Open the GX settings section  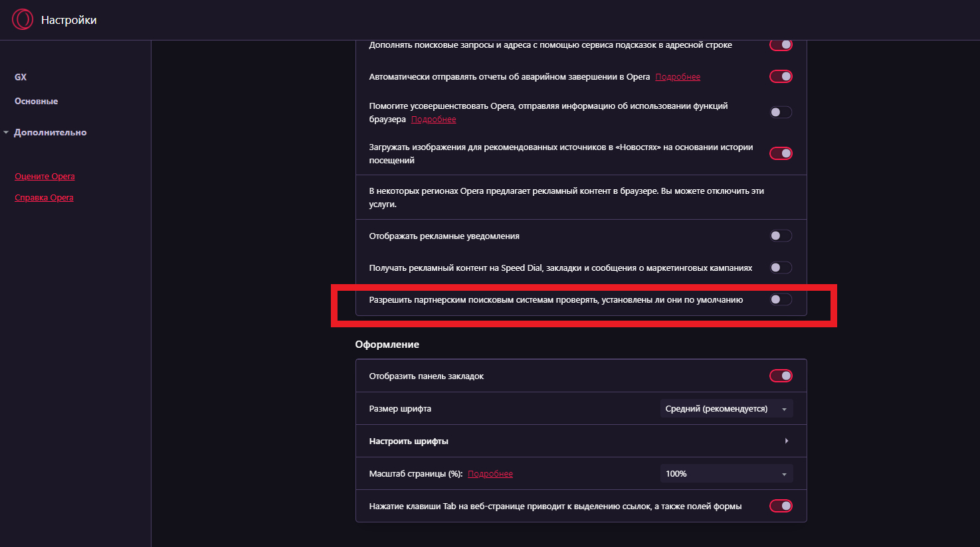pos(21,77)
